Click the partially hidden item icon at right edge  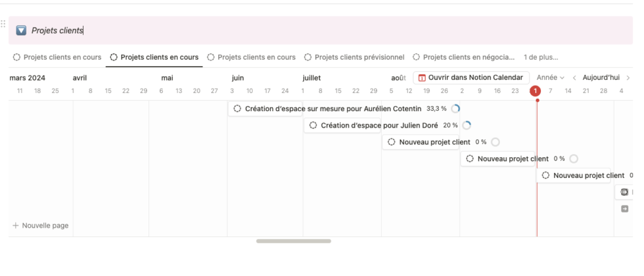pos(625,192)
